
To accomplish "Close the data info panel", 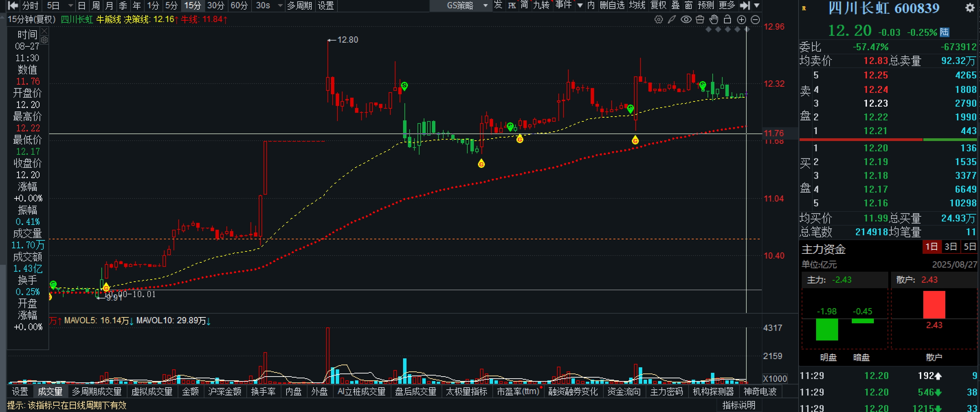I will (44, 31).
